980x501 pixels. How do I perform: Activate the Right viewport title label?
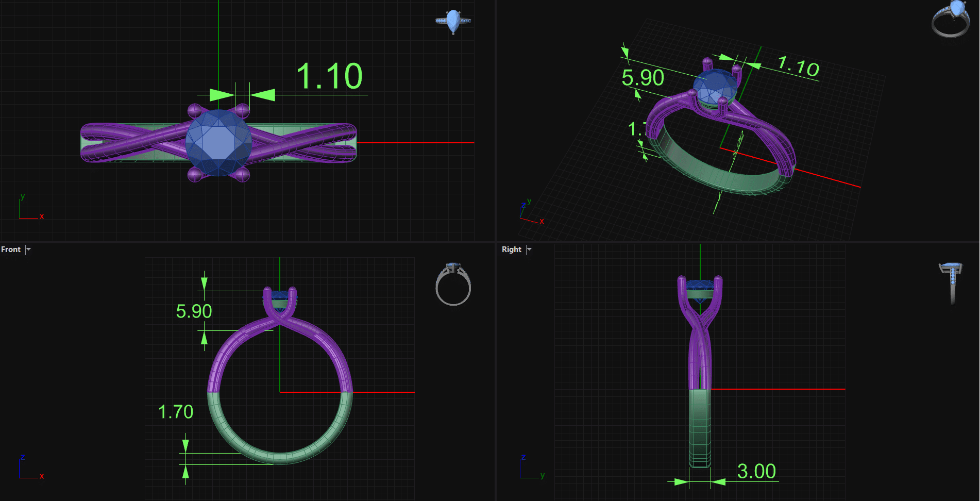pos(511,249)
